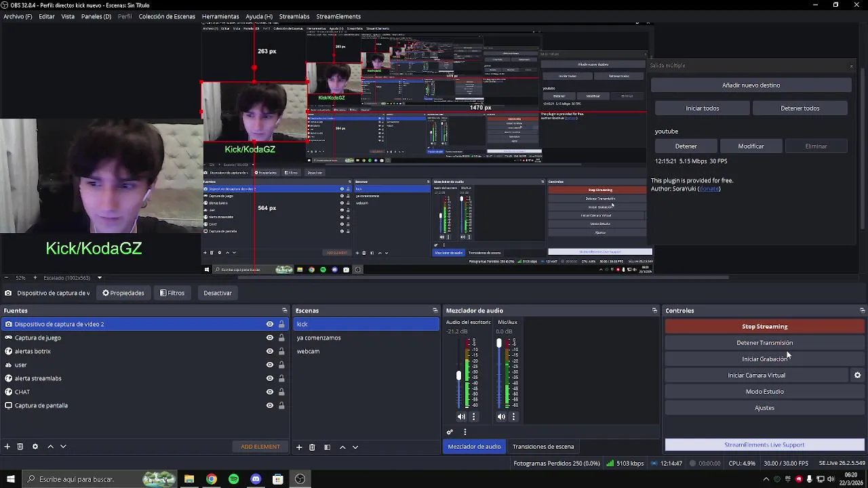The image size is (868, 488).
Task: Open the Paneles menu
Action: coord(96,16)
